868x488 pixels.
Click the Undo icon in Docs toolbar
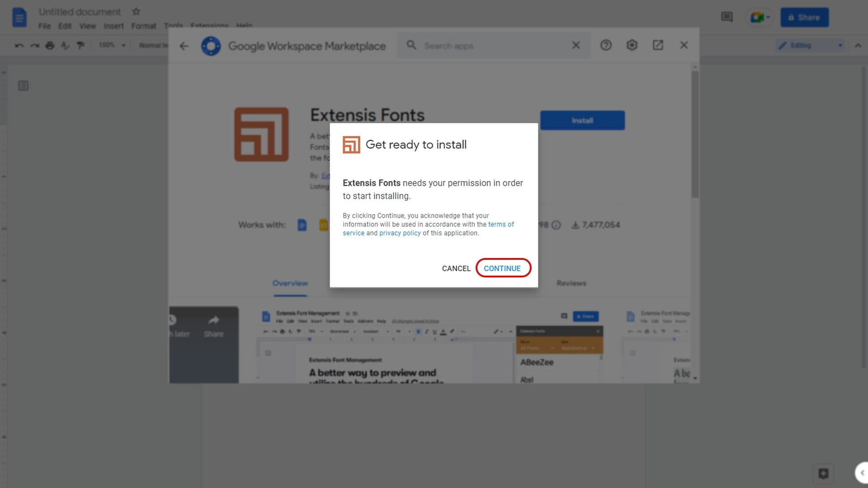(x=19, y=45)
